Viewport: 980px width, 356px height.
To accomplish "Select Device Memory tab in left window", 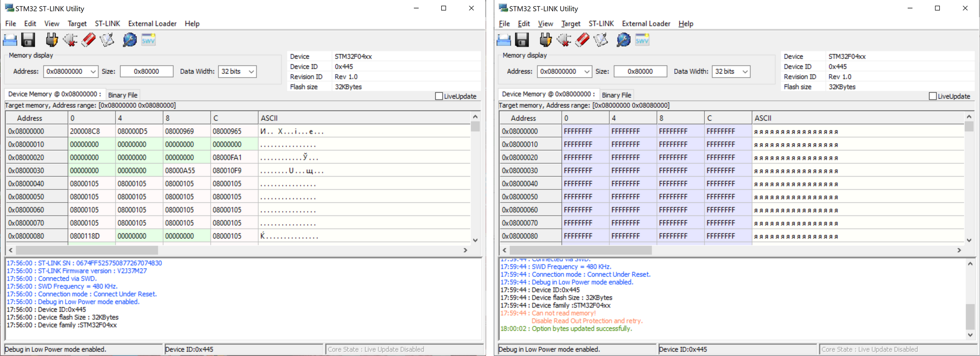I will tap(54, 94).
